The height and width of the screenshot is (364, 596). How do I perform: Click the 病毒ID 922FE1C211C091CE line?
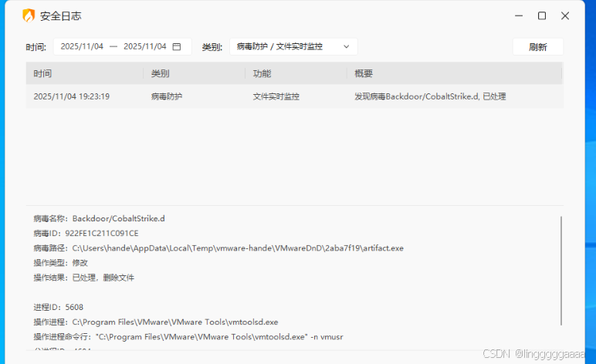(86, 234)
